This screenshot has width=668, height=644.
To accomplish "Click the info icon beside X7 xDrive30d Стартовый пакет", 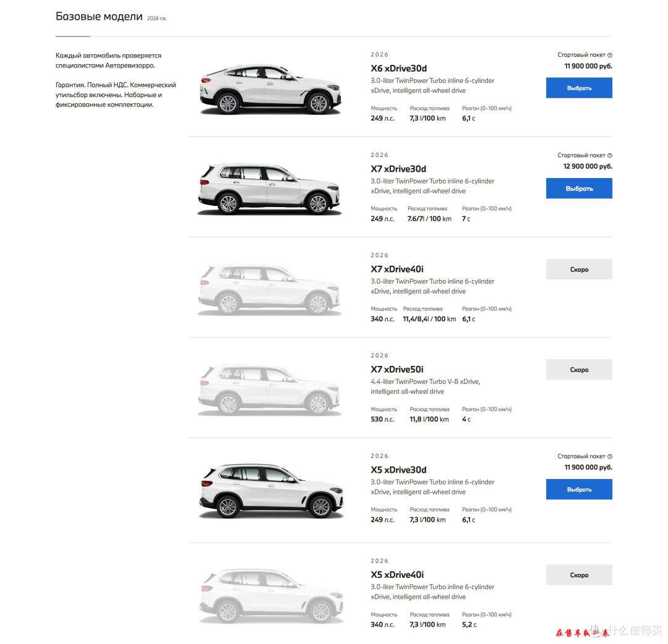I will point(610,155).
